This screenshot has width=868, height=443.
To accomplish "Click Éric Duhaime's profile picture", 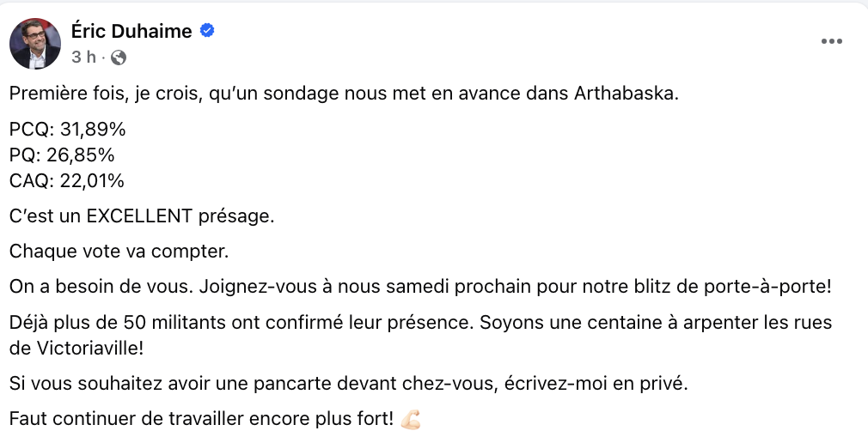I will click(35, 43).
